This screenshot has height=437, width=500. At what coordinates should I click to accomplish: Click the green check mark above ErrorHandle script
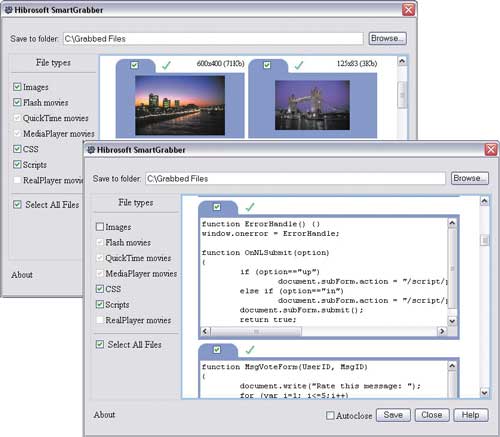click(x=250, y=207)
